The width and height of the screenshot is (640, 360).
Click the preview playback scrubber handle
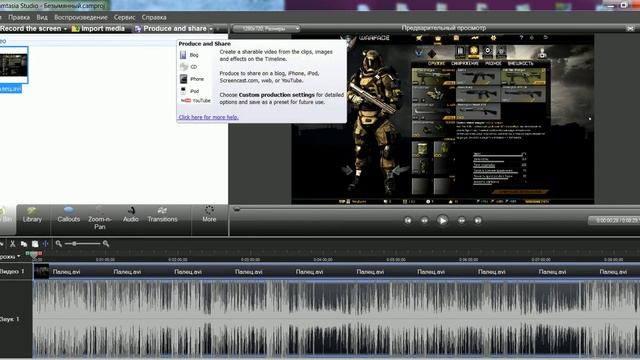click(x=236, y=209)
